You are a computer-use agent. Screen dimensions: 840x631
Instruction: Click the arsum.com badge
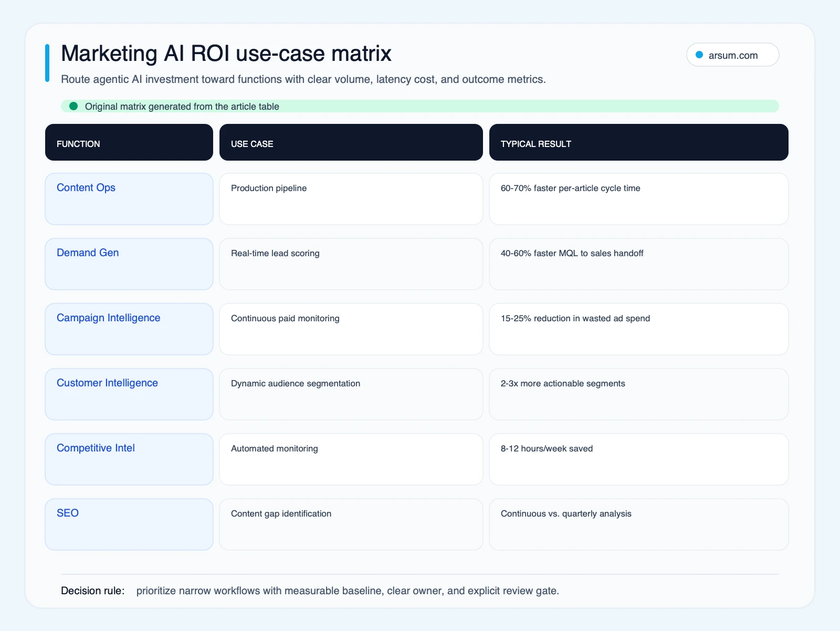click(x=732, y=55)
